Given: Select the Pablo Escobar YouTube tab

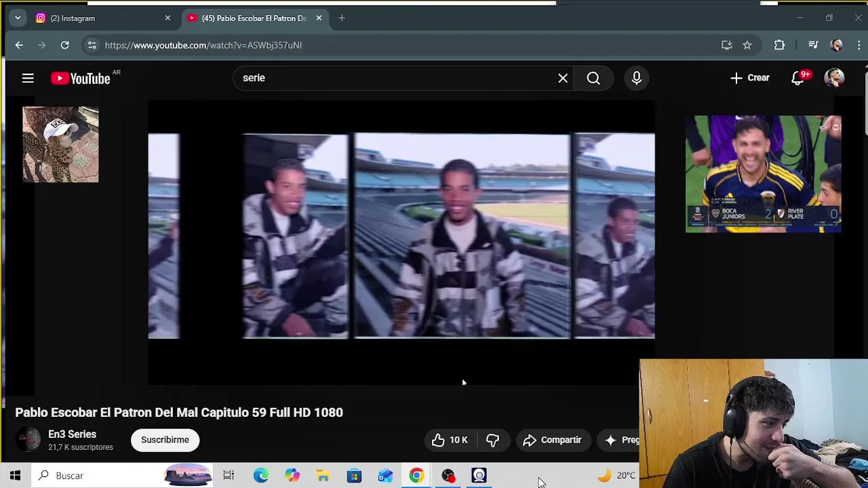Looking at the screenshot, I should pos(256,18).
